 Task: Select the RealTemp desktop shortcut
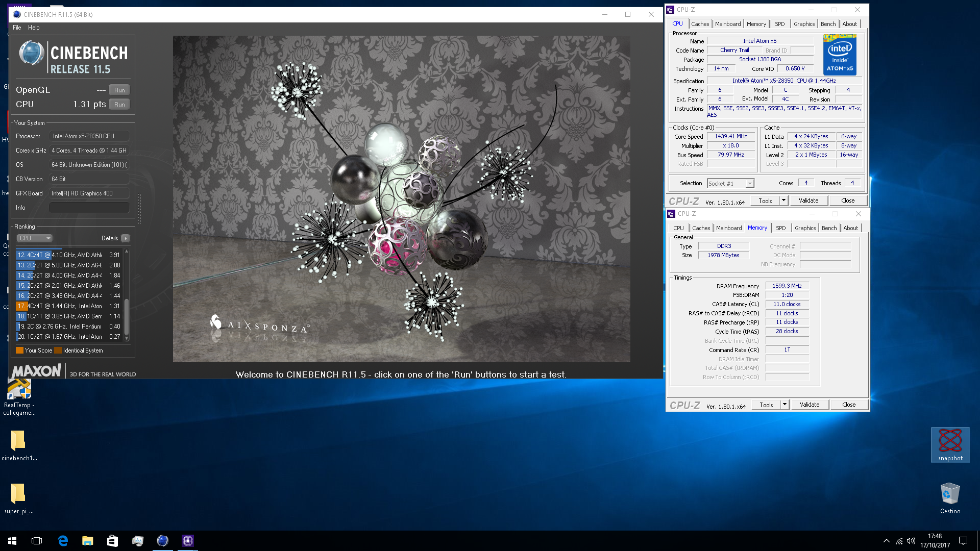pos(19,397)
